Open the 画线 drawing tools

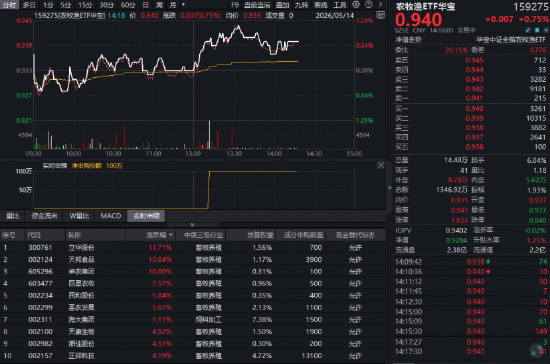[321, 5]
